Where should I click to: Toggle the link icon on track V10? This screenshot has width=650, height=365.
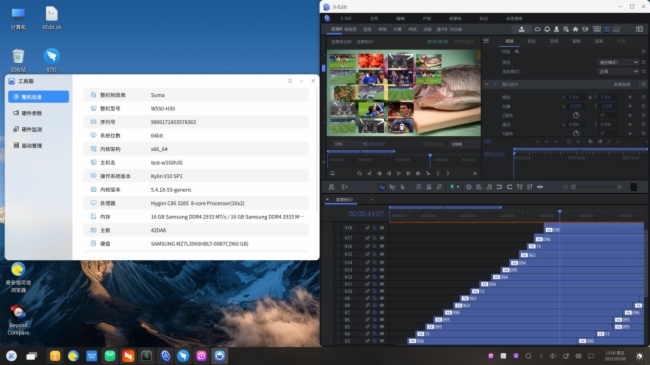coord(367,291)
